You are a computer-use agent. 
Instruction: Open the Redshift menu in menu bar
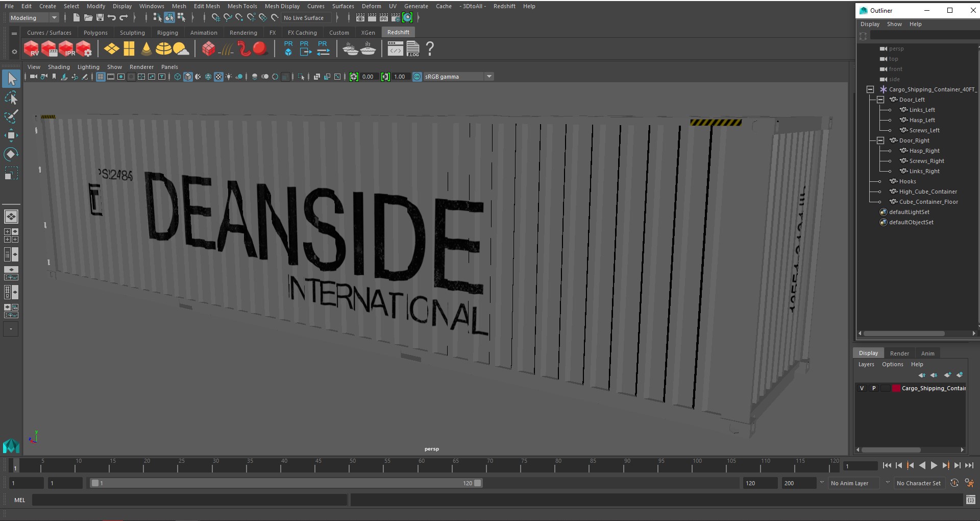point(504,6)
